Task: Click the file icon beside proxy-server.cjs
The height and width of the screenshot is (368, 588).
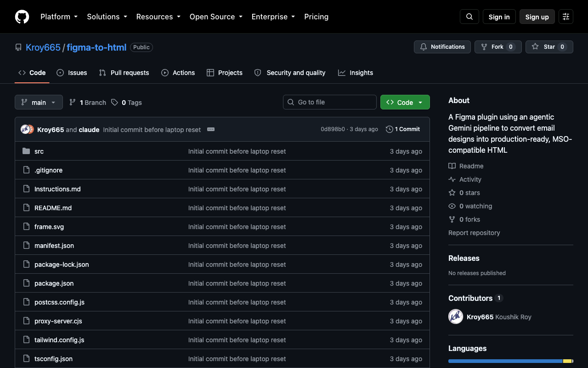Action: 26,321
